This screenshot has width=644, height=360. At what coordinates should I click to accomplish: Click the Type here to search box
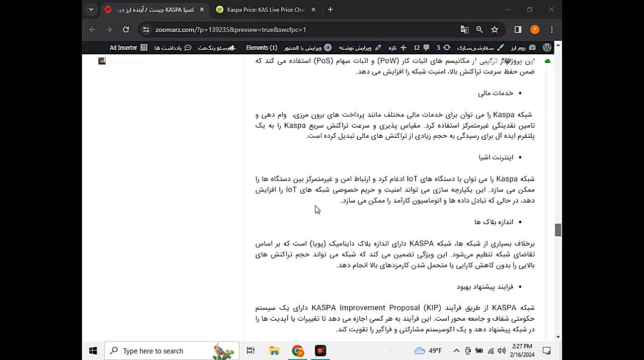pos(172,350)
